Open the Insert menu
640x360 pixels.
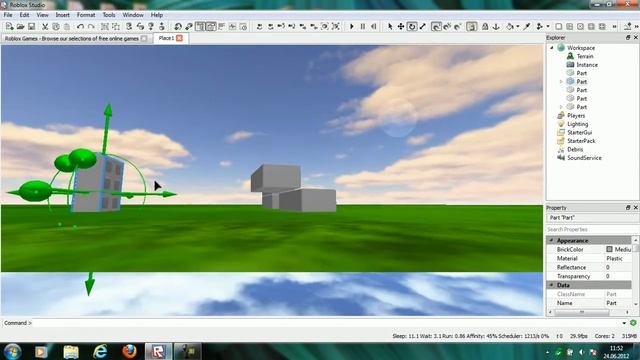pos(62,15)
